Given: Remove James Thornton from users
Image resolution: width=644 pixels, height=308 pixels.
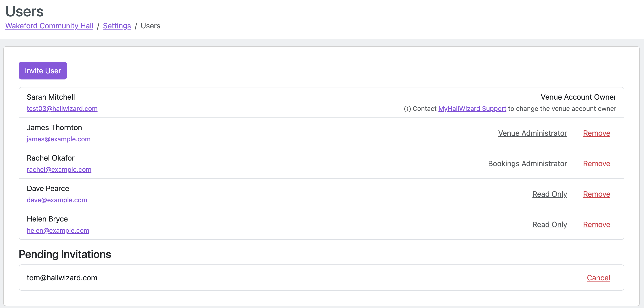Looking at the screenshot, I should tap(596, 133).
